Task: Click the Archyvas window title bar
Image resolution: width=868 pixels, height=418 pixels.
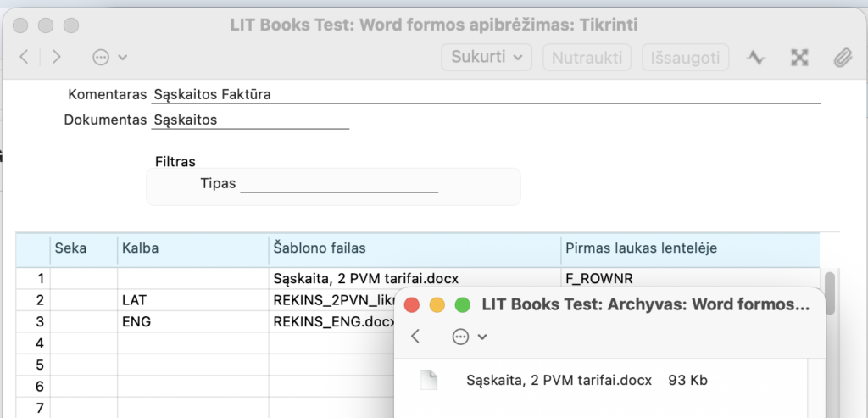Action: (x=645, y=304)
